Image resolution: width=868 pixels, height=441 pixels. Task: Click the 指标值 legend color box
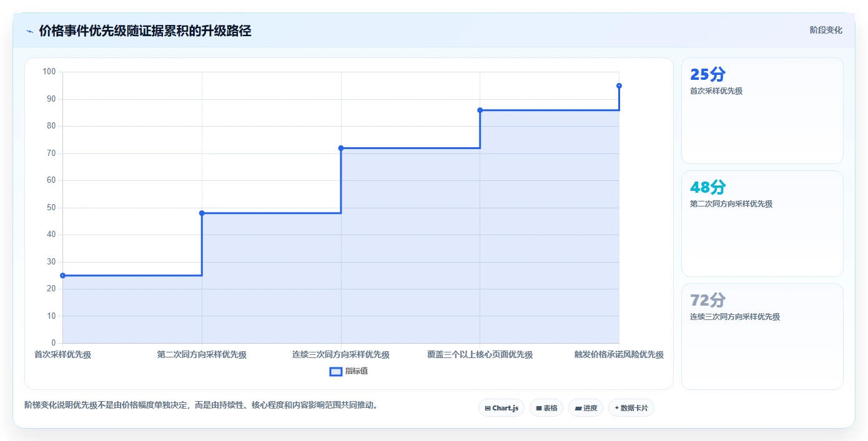click(336, 372)
